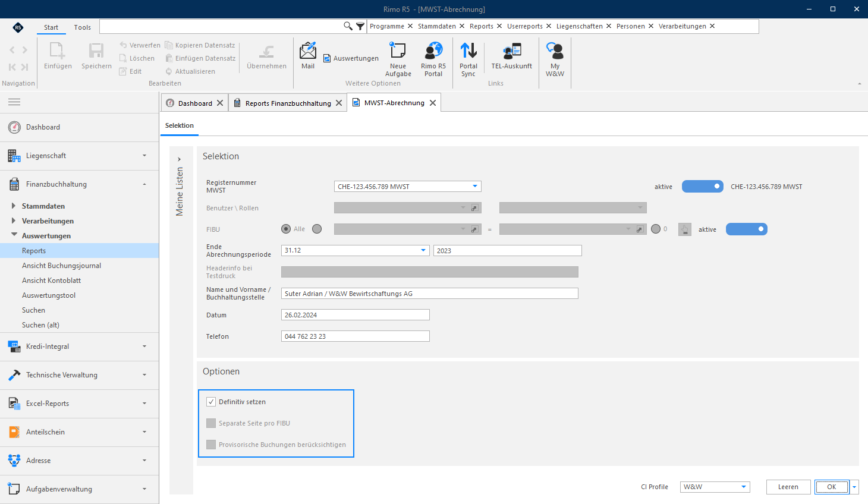868x504 pixels.
Task: Tick Provisorische Buchungen berücksichtigen checkbox
Action: pos(211,445)
